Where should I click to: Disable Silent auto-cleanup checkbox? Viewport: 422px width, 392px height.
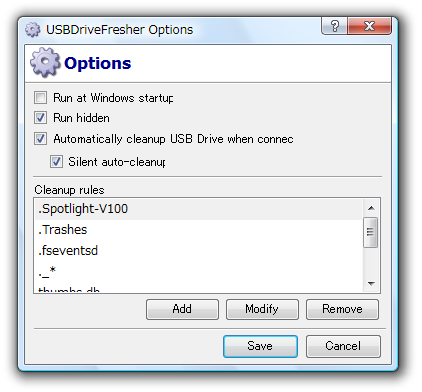(56, 162)
